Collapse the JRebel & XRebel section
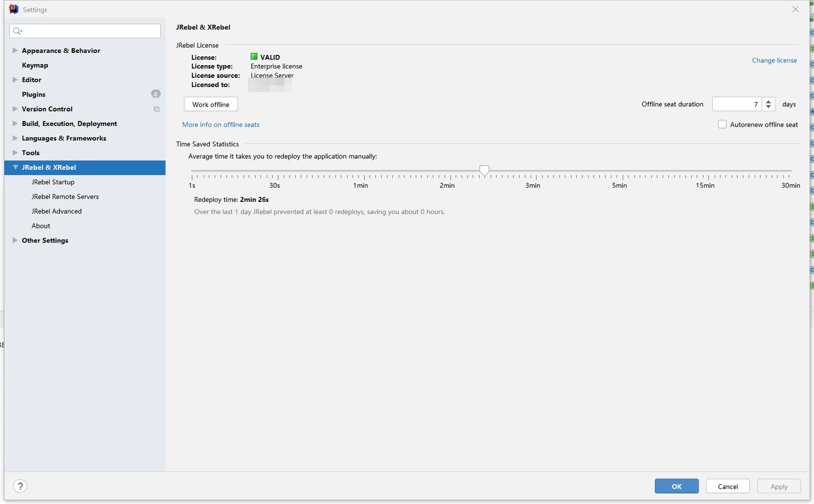 tap(15, 167)
